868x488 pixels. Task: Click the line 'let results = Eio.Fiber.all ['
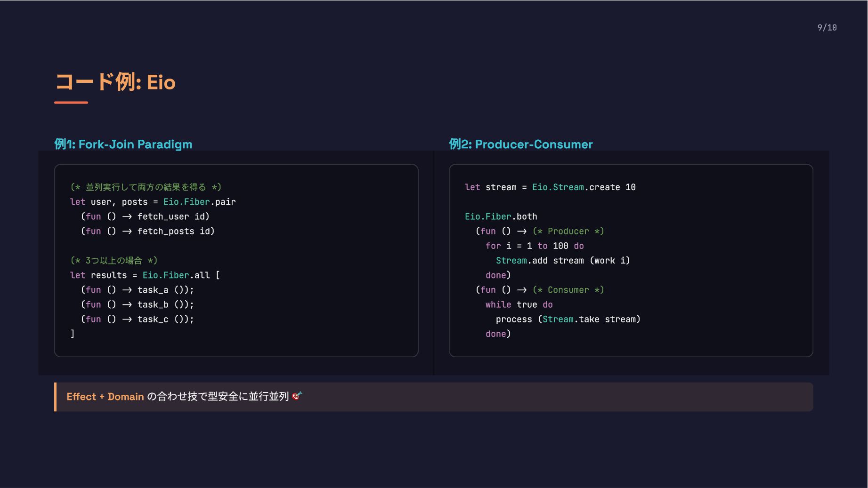pyautogui.click(x=145, y=275)
